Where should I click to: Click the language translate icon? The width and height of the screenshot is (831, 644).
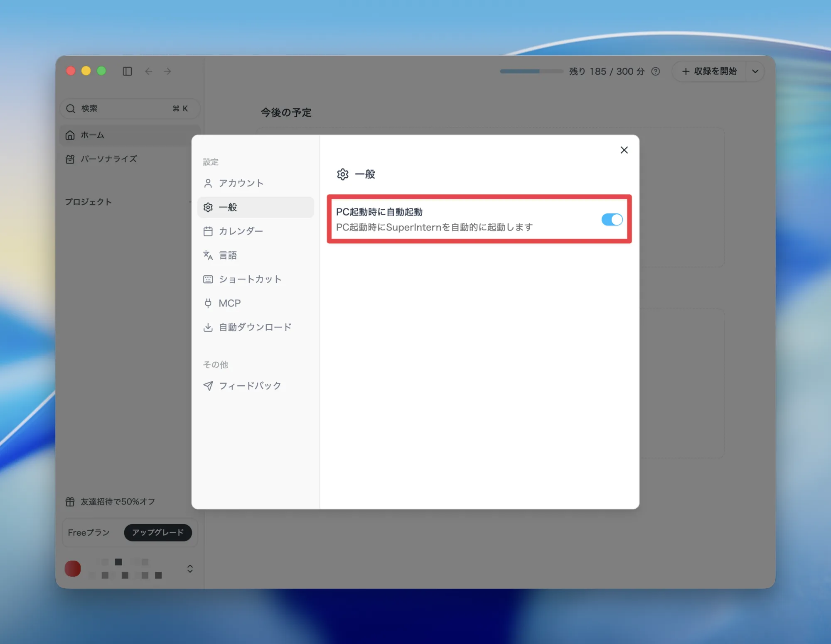pyautogui.click(x=208, y=255)
